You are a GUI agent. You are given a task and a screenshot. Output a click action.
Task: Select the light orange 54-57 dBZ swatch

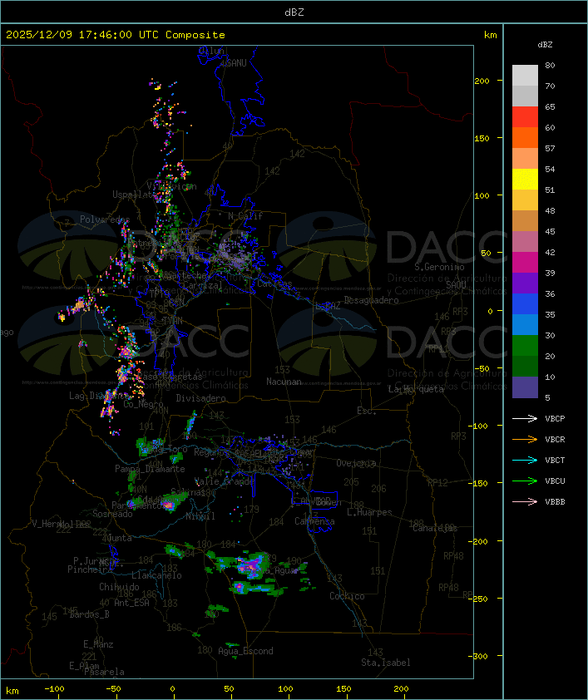tap(525, 159)
